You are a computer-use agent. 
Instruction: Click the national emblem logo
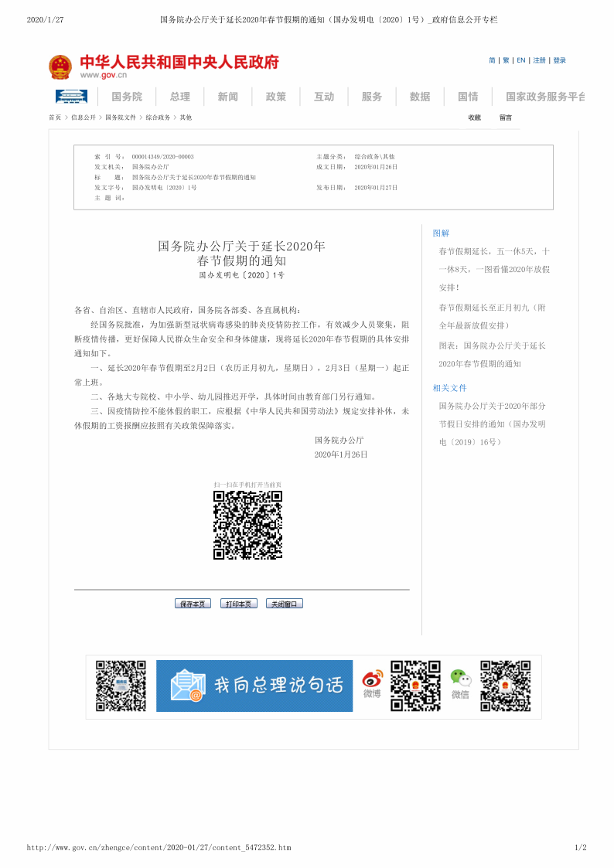(60, 66)
